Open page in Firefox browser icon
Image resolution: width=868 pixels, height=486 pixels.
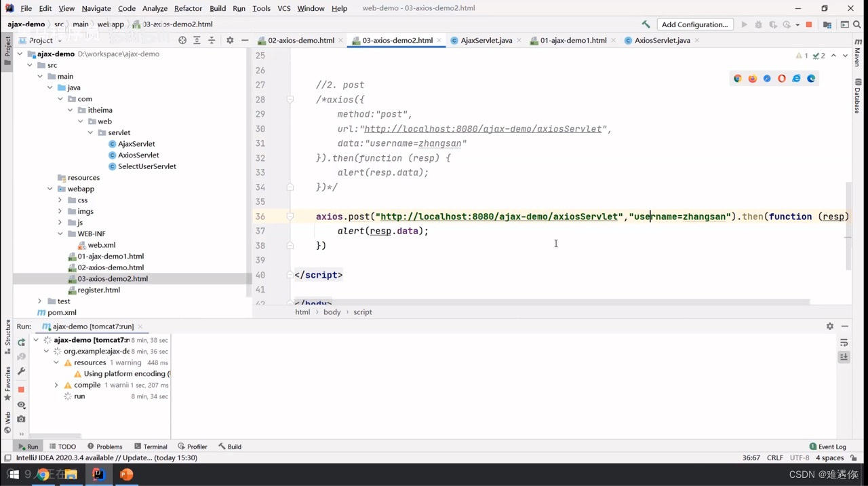753,79
